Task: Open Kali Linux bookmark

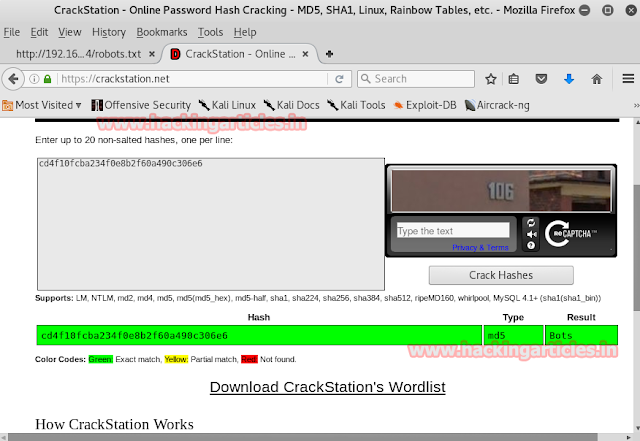Action: (227, 105)
